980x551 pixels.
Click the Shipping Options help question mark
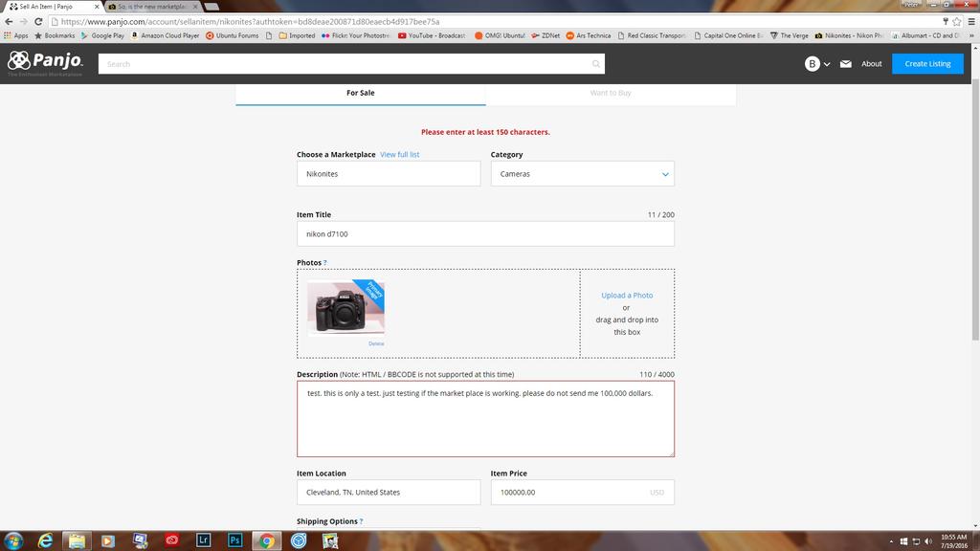coord(361,522)
